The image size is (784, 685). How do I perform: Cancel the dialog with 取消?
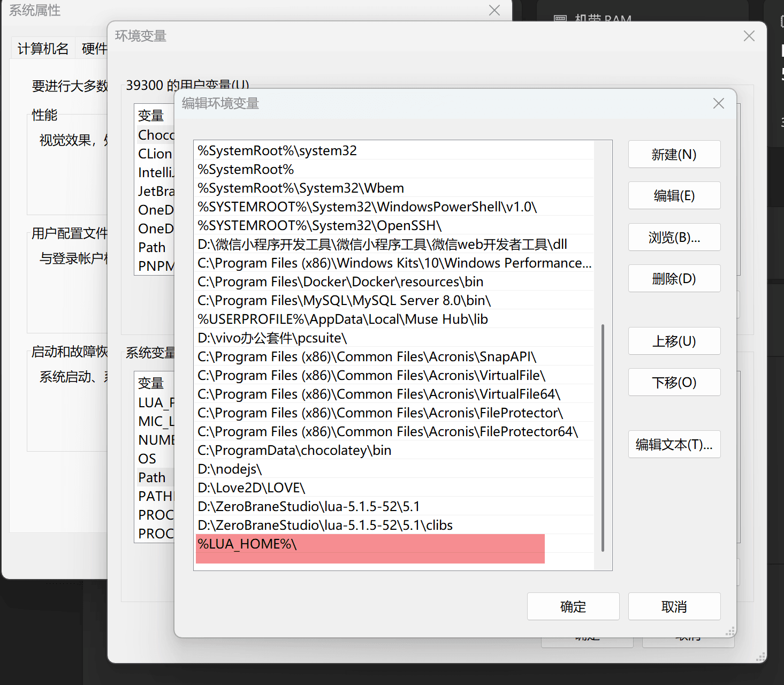(674, 606)
